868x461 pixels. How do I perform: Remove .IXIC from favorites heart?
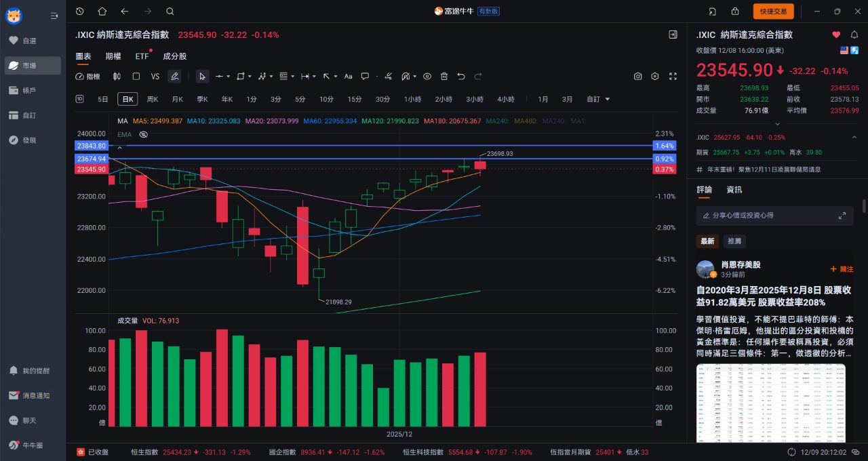pos(836,35)
